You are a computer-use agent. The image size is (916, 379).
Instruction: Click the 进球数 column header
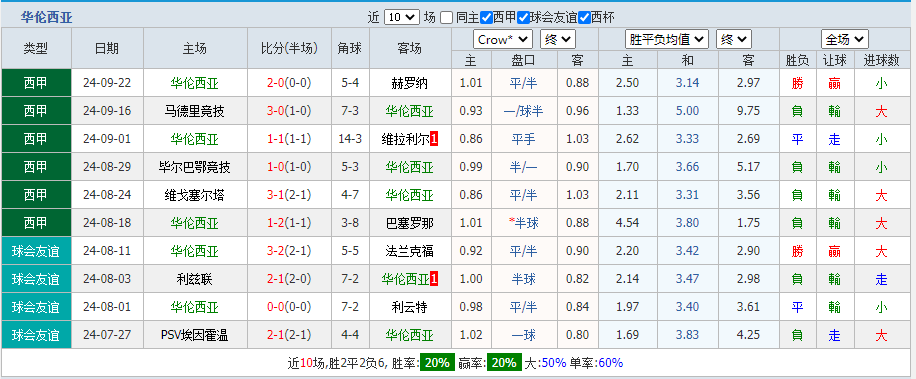point(881,60)
